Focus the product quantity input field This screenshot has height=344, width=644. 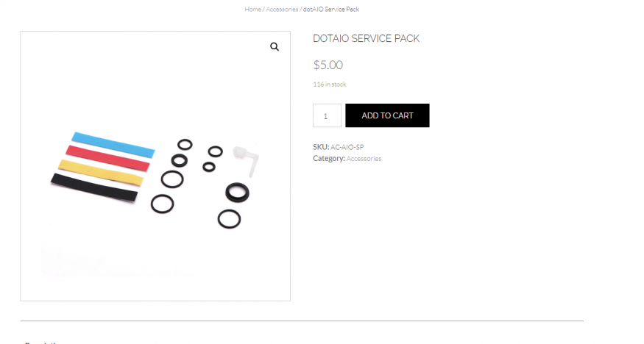pyautogui.click(x=327, y=115)
